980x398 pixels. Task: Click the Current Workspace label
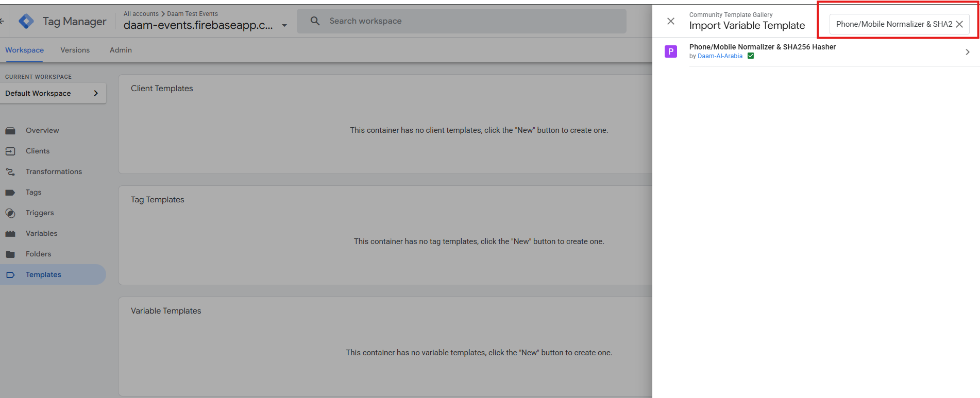pos(39,77)
